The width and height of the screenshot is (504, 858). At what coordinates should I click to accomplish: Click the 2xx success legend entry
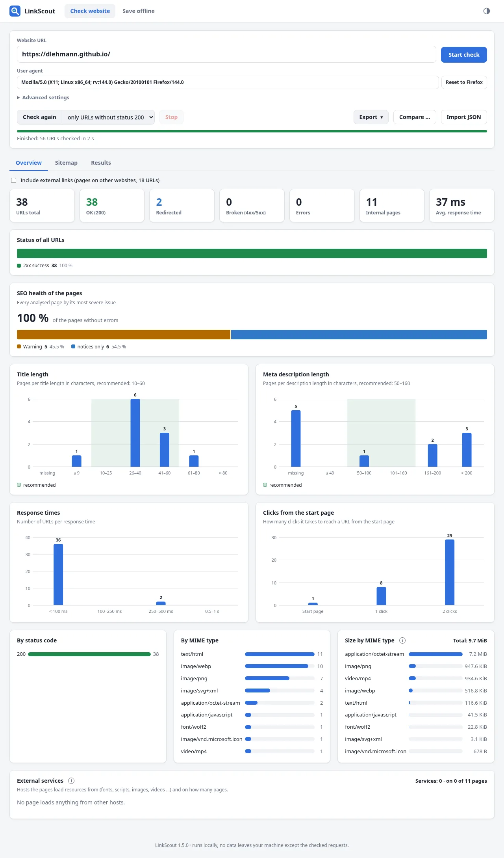coord(44,266)
